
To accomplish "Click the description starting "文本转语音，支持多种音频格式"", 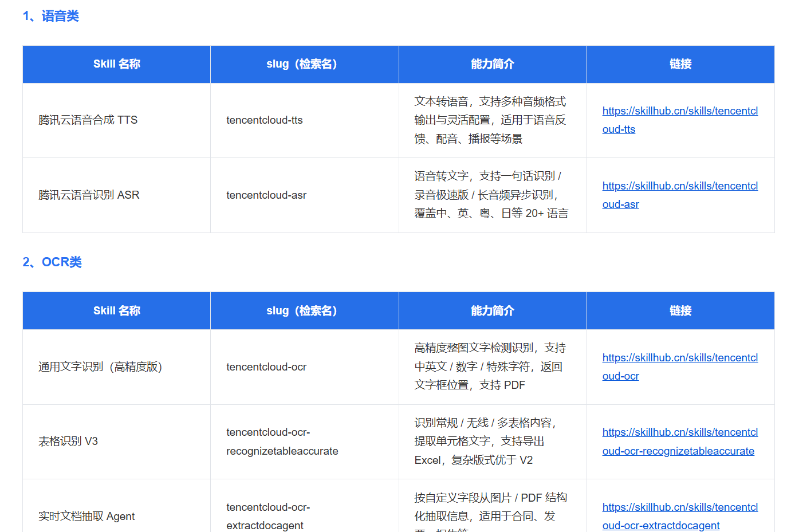I will 491,120.
